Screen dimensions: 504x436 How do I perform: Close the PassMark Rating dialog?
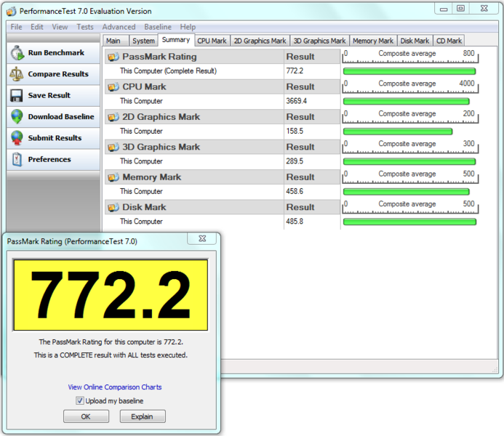click(x=202, y=238)
